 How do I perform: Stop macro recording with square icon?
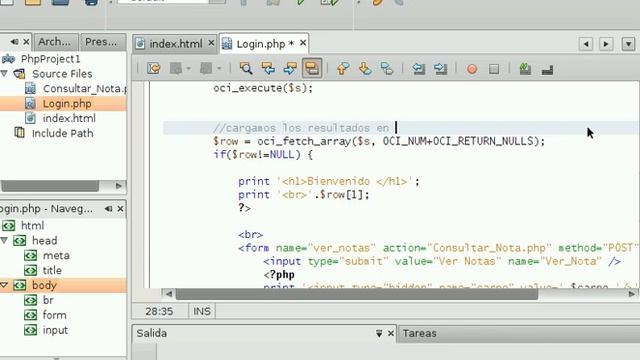494,69
